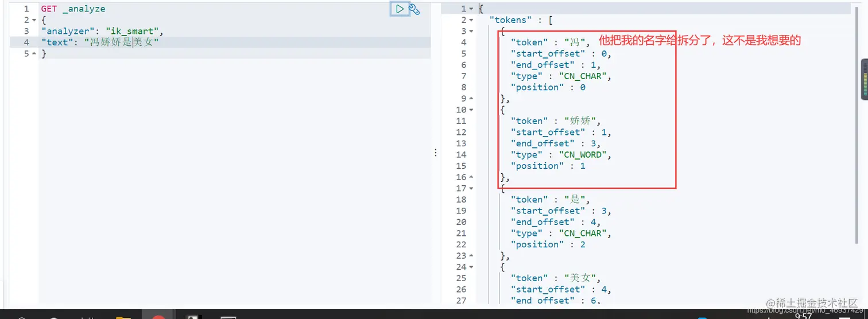
Task: Collapse the 美女 token object at response line 24
Action: point(471,267)
